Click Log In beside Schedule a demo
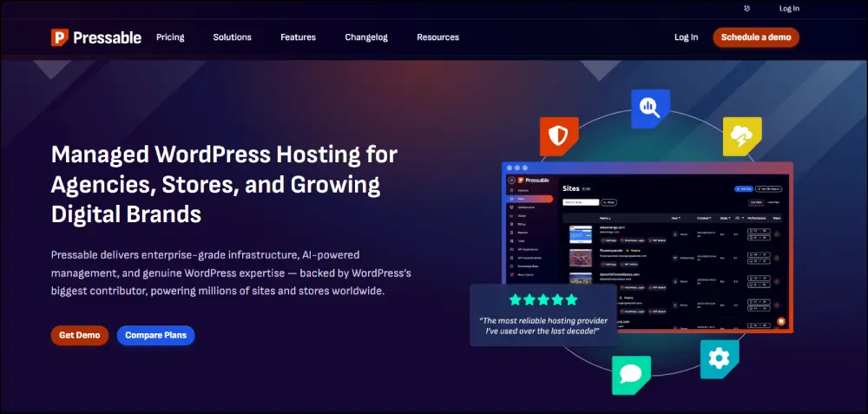Image resolution: width=868 pixels, height=414 pixels. click(686, 37)
